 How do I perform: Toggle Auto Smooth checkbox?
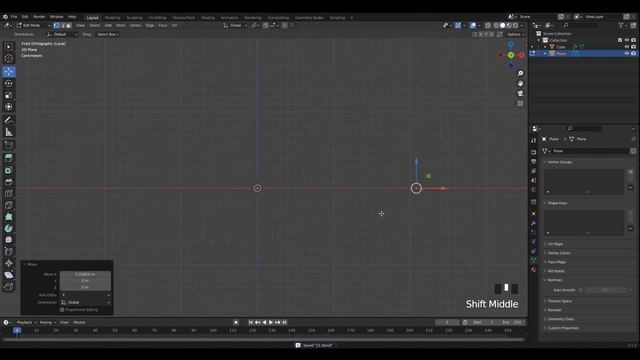click(580, 290)
